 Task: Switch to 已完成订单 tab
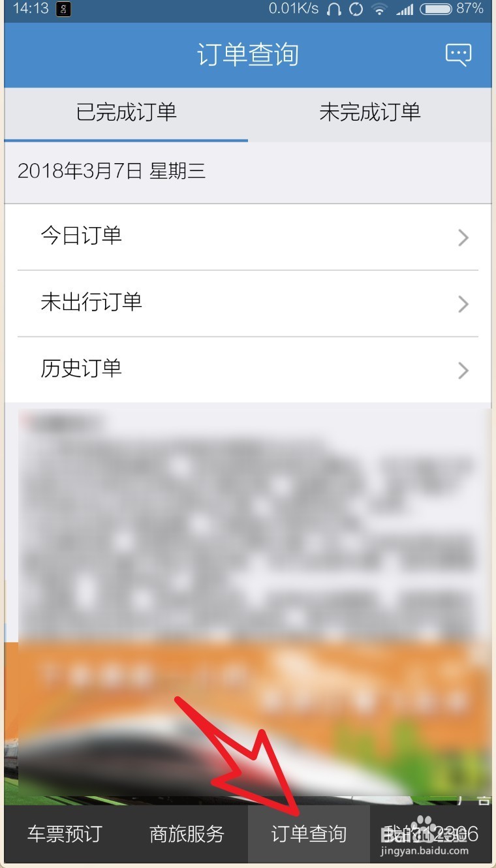[x=126, y=113]
